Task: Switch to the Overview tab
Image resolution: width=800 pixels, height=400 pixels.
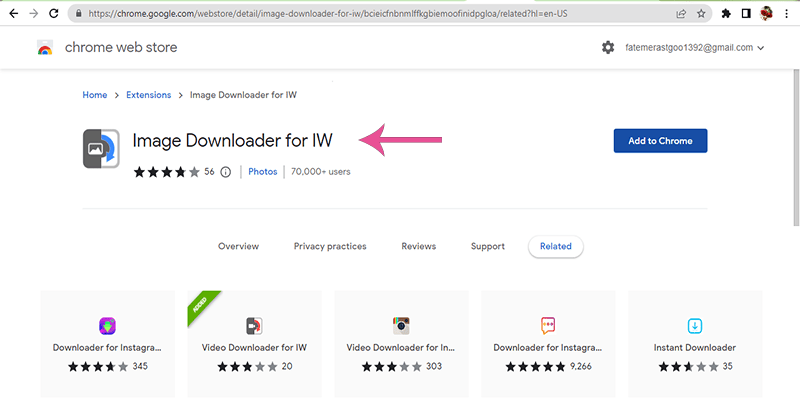Action: (238, 246)
